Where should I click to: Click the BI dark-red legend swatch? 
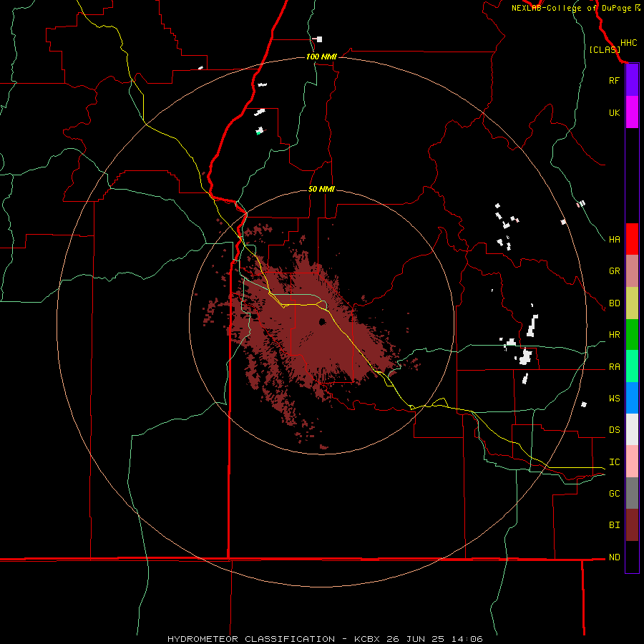tap(632, 525)
